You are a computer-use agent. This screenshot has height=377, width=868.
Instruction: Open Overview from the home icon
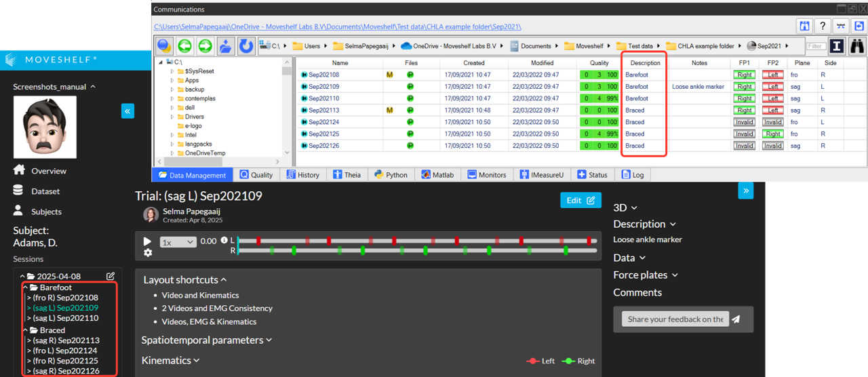pos(19,170)
